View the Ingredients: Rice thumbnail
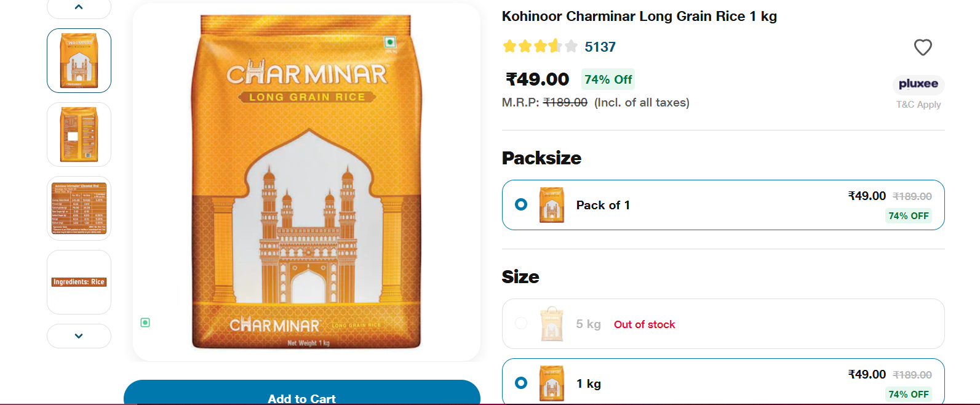 tap(79, 282)
